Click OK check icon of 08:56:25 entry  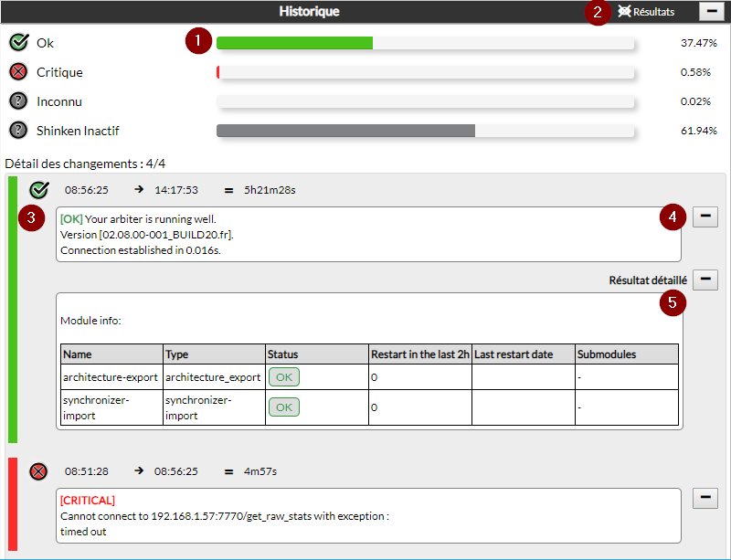click(38, 190)
